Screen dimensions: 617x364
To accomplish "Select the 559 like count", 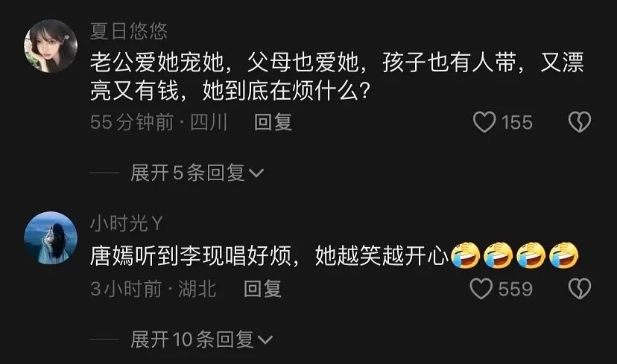I will click(x=516, y=290).
